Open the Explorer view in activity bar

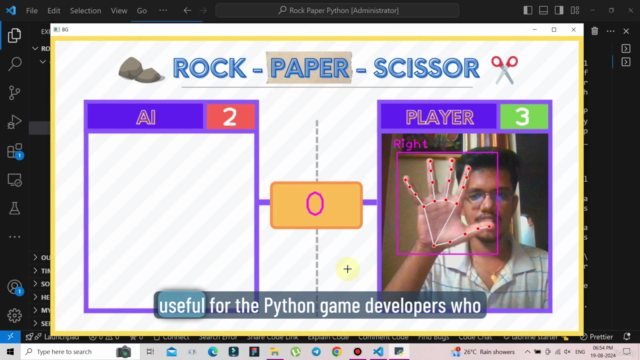[x=14, y=36]
